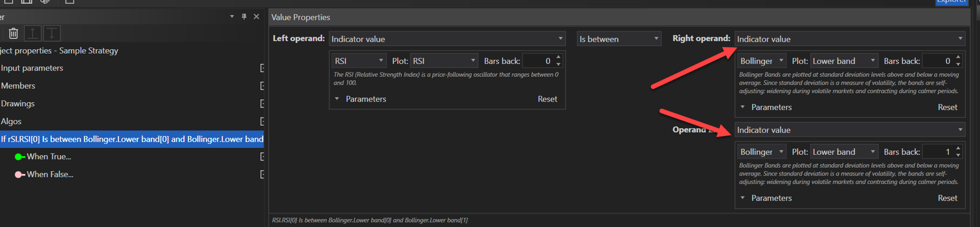Select the green When True node
The image size is (980, 227).
pyautogui.click(x=48, y=157)
